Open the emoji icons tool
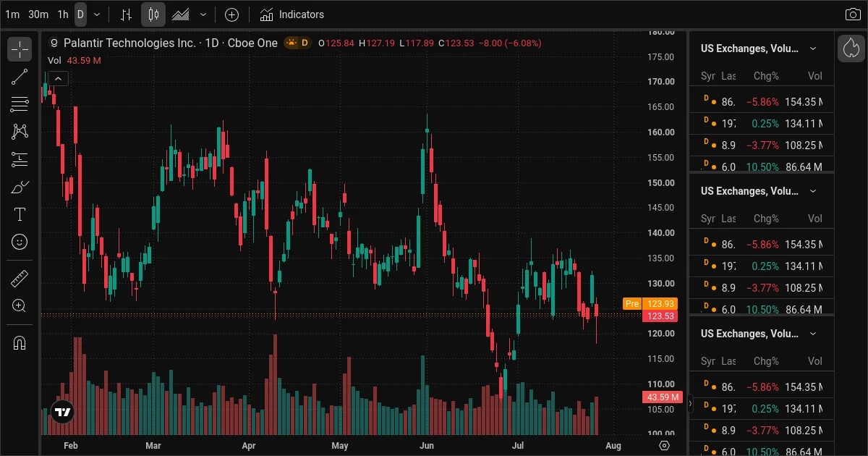The width and height of the screenshot is (868, 456). pos(20,241)
